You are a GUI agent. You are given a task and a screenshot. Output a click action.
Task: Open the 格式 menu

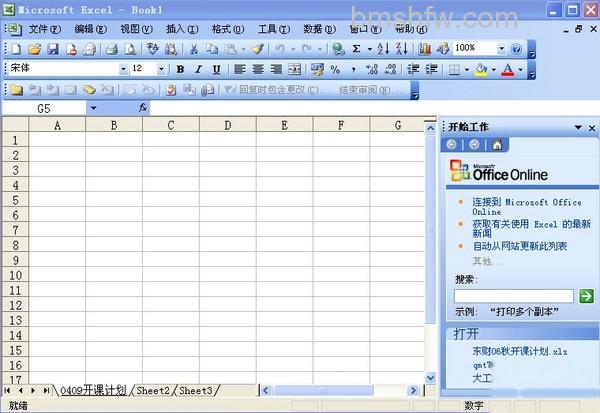[228, 29]
